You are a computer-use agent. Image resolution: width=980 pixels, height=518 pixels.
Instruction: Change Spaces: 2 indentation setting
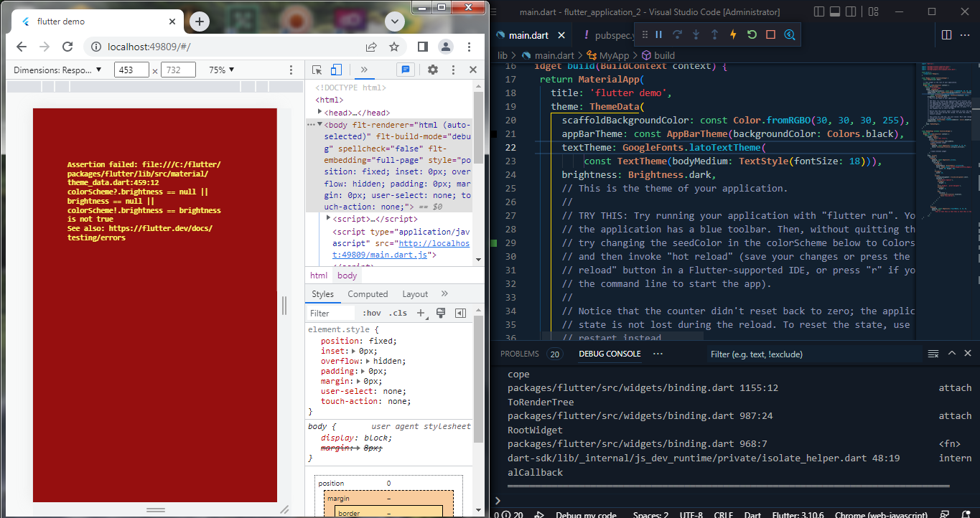point(650,514)
